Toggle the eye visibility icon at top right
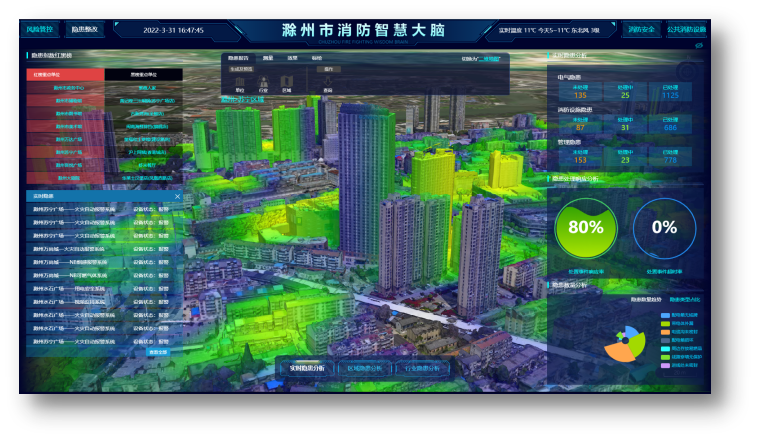The image size is (757, 440). coord(699,45)
